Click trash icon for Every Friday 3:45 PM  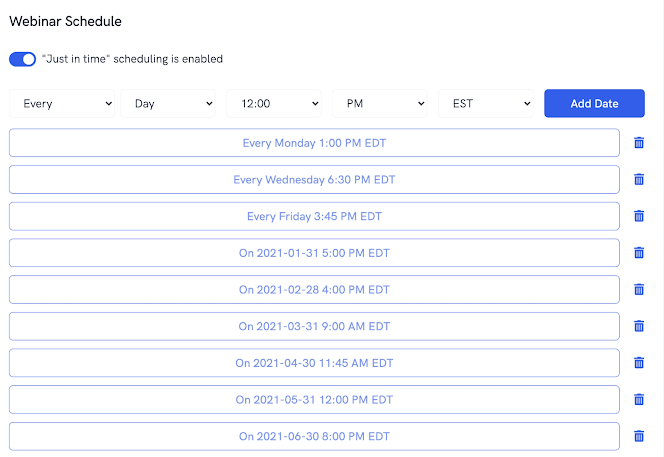pyautogui.click(x=639, y=216)
